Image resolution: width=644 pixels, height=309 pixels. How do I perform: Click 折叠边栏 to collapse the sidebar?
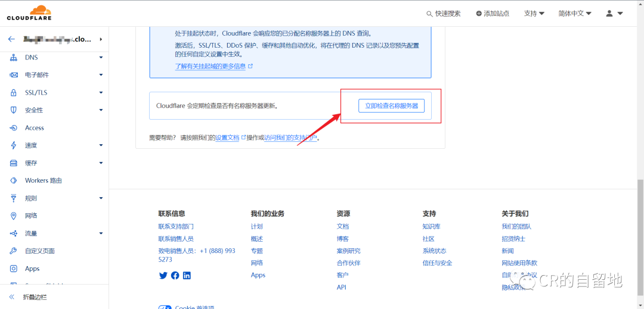(35, 296)
